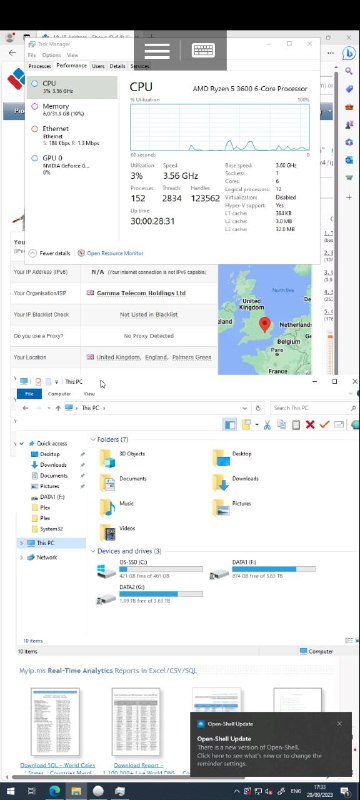Click the plus icon in Edge sidebar

click(x=349, y=197)
